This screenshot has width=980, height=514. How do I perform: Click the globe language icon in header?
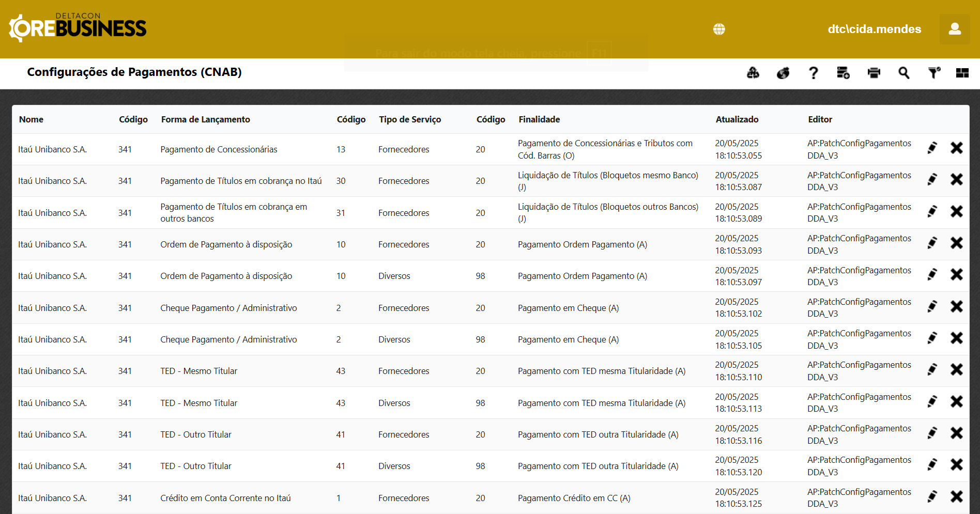coord(719,29)
